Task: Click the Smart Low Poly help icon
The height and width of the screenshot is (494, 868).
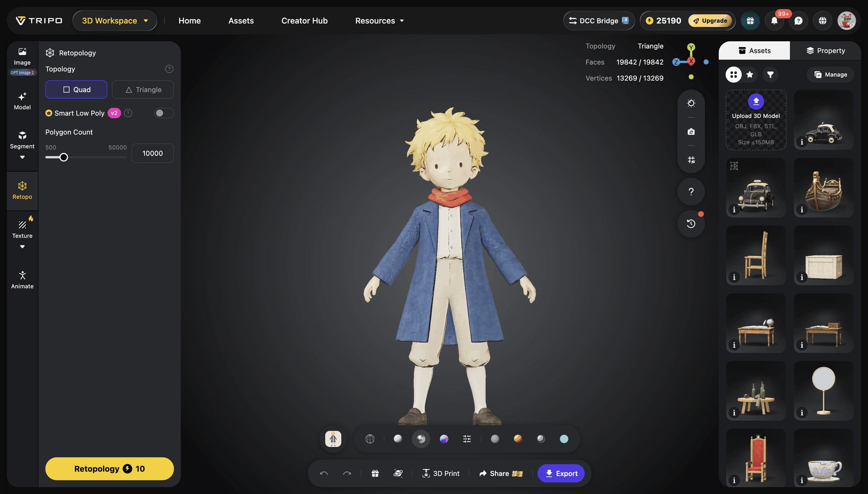Action: coord(128,113)
